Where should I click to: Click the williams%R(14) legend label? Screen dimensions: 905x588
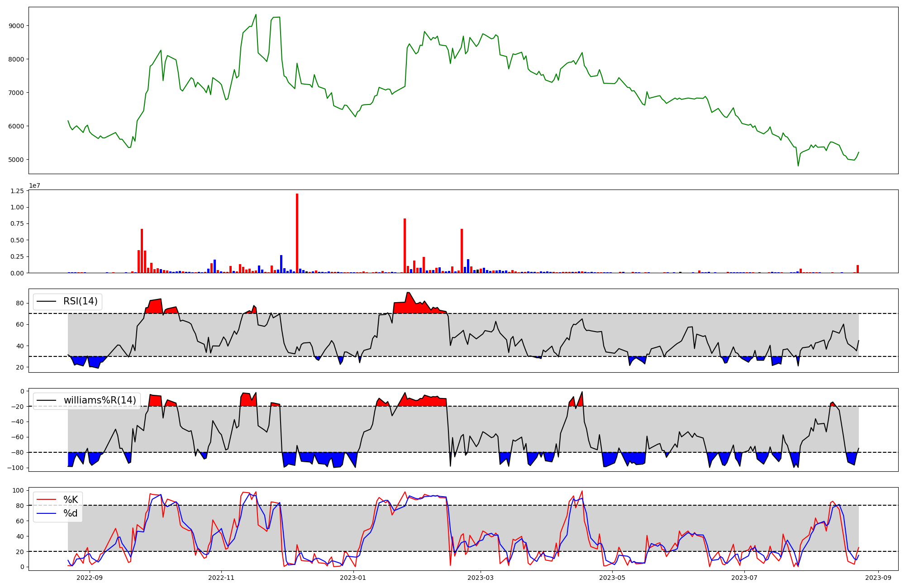(100, 400)
